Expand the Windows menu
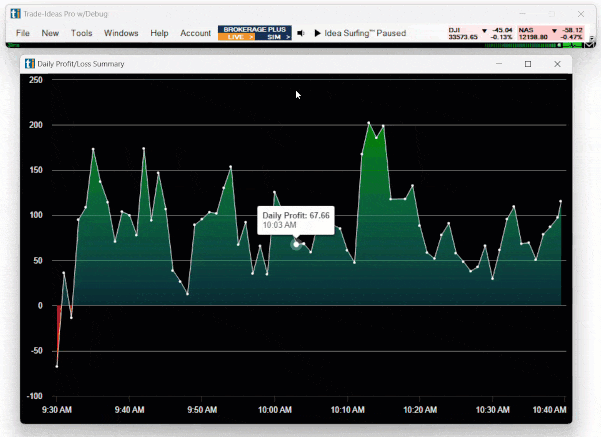The width and height of the screenshot is (601, 437). click(121, 33)
